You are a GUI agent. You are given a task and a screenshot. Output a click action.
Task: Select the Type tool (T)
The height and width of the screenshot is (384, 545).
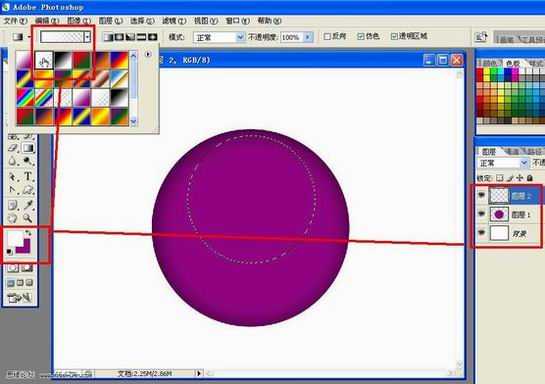28,177
